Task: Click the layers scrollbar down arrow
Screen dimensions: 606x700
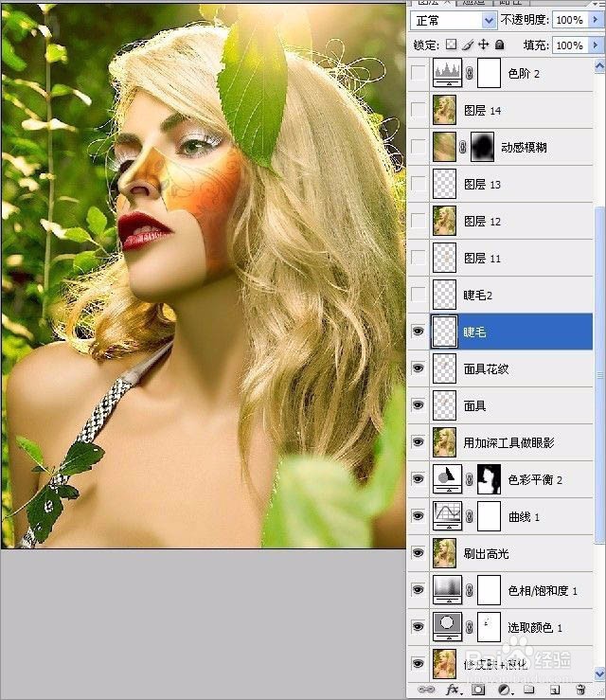Action: click(599, 673)
